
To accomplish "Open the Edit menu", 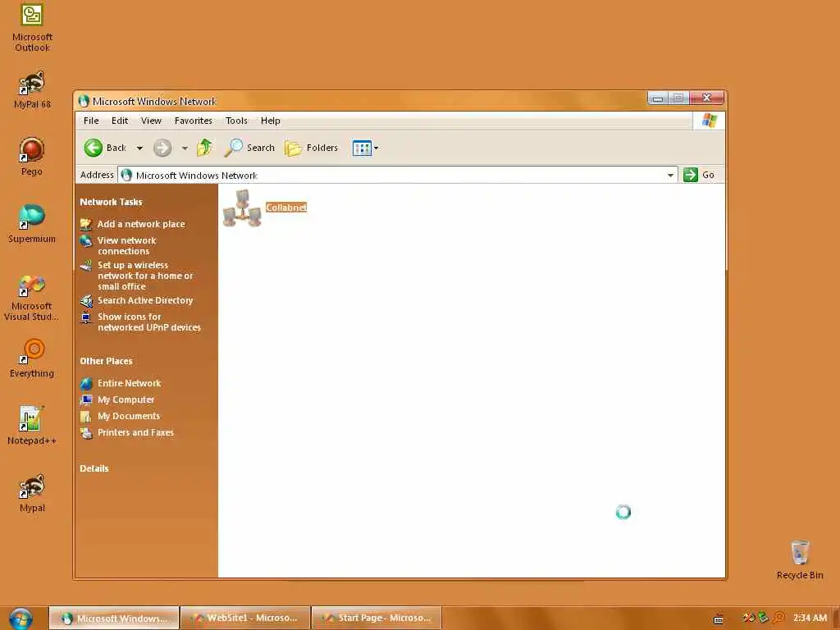I will coord(120,121).
